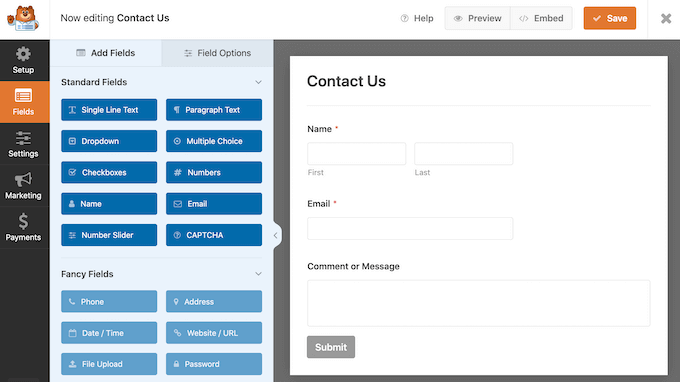Click the Now editing Contact Us title
Screen dimensions: 680x382
pyautogui.click(x=115, y=18)
